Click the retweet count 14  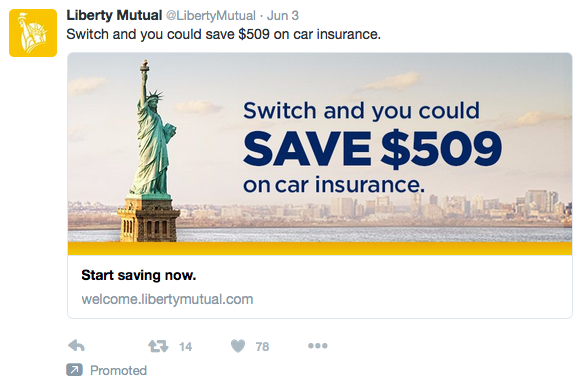tap(185, 346)
